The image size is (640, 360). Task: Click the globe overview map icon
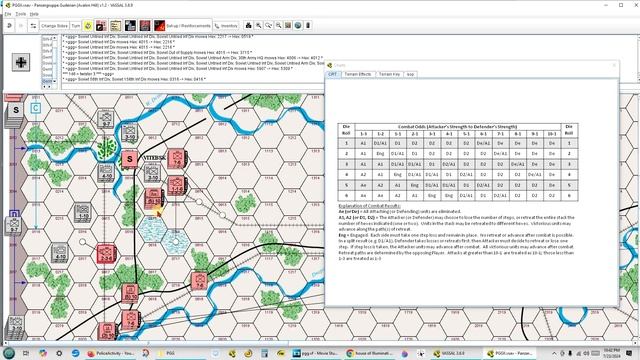click(298, 25)
